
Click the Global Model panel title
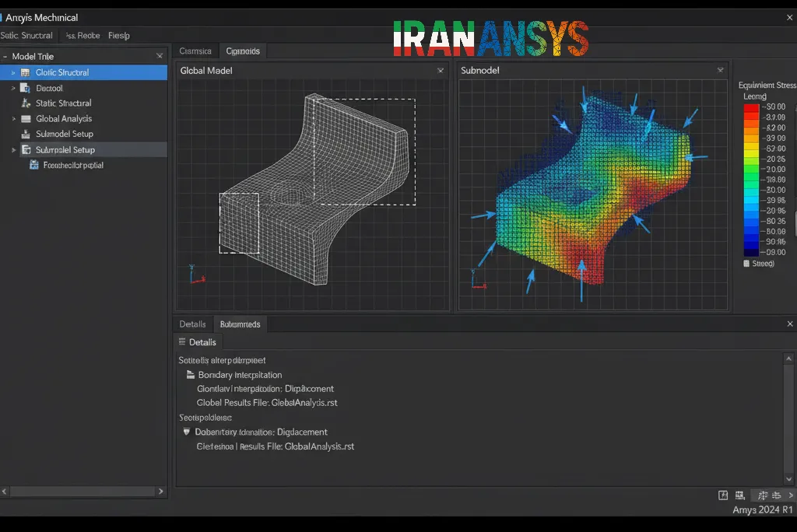pyautogui.click(x=206, y=71)
